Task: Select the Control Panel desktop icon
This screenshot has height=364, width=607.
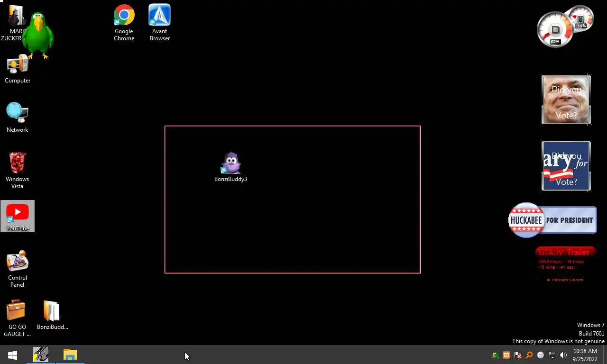Action: pos(18,269)
